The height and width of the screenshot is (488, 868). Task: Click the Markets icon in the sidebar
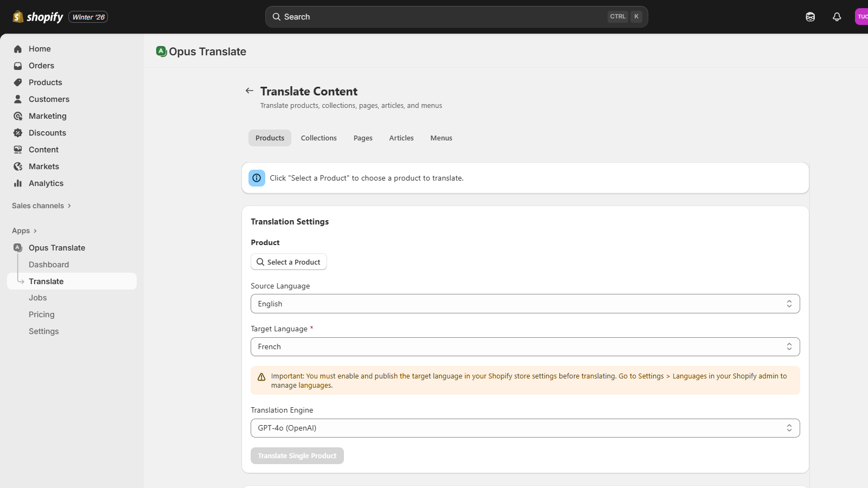[18, 166]
